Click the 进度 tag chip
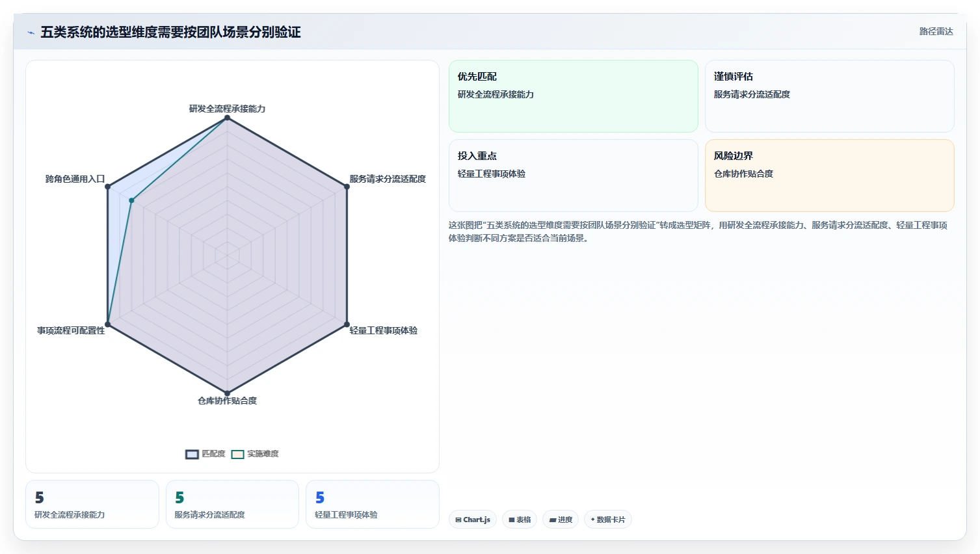Image resolution: width=980 pixels, height=554 pixels. (x=561, y=520)
